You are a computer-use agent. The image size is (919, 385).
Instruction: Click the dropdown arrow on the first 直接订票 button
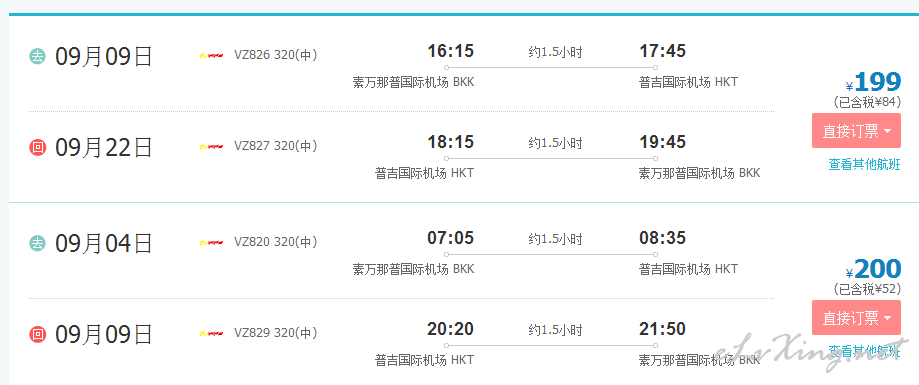[887, 131]
